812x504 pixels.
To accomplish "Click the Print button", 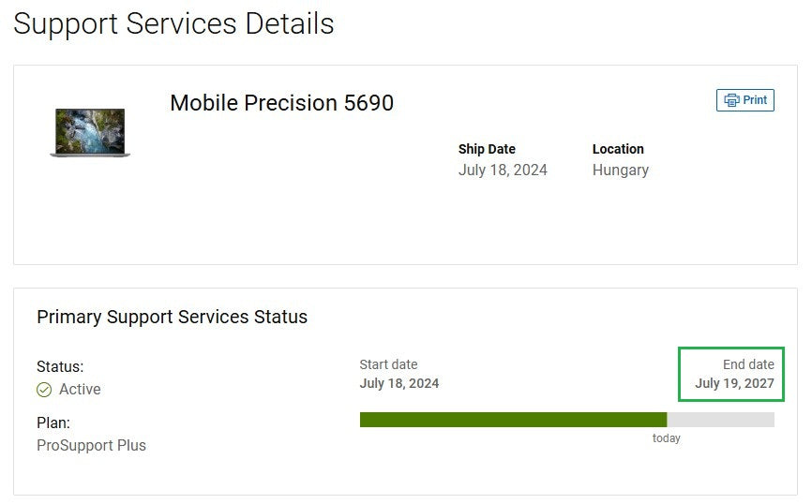I will pyautogui.click(x=745, y=100).
